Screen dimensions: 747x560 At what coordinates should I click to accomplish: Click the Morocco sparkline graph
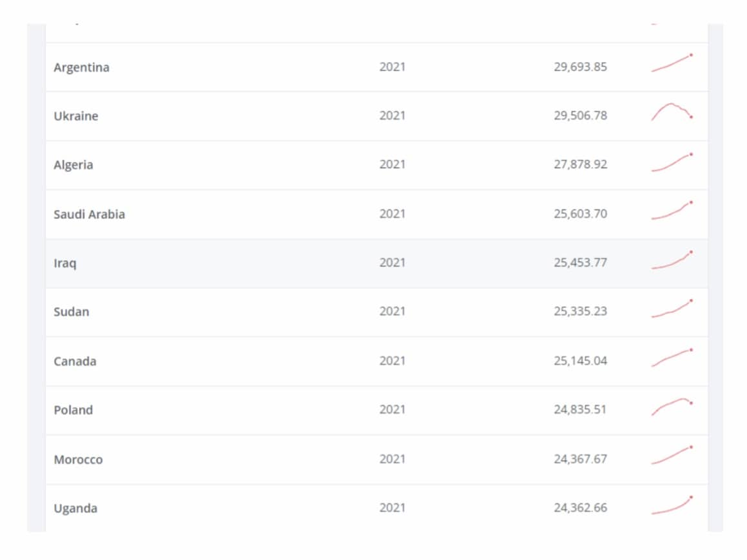pyautogui.click(x=672, y=456)
